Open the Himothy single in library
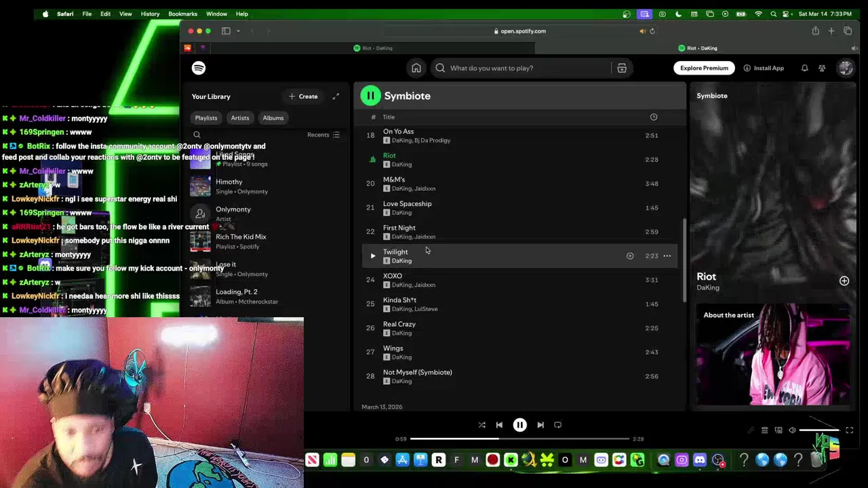This screenshot has width=868, height=488. tap(268, 186)
